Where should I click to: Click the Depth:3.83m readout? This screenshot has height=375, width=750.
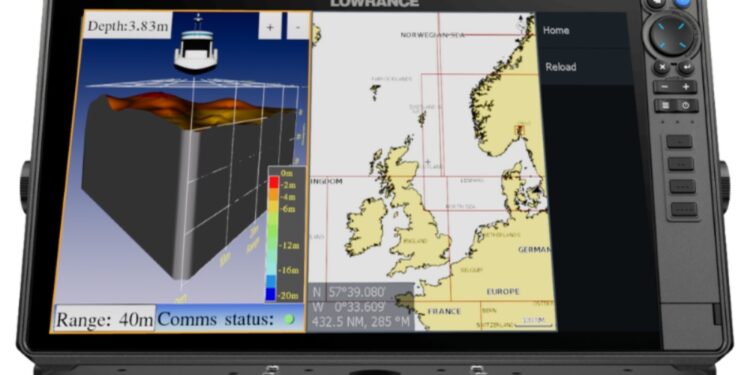(127, 26)
